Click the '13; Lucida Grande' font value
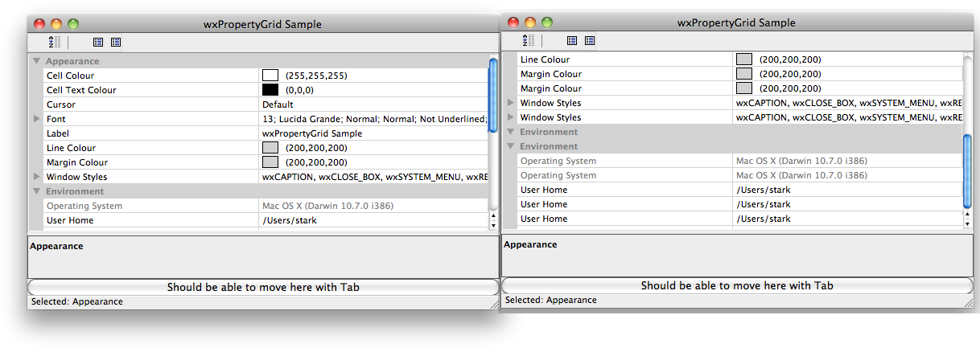 [374, 119]
